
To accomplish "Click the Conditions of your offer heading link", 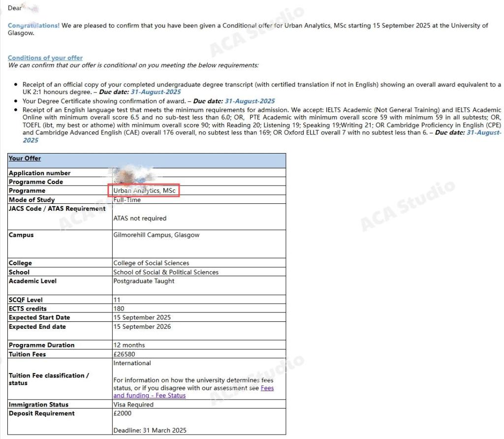I will [45, 58].
